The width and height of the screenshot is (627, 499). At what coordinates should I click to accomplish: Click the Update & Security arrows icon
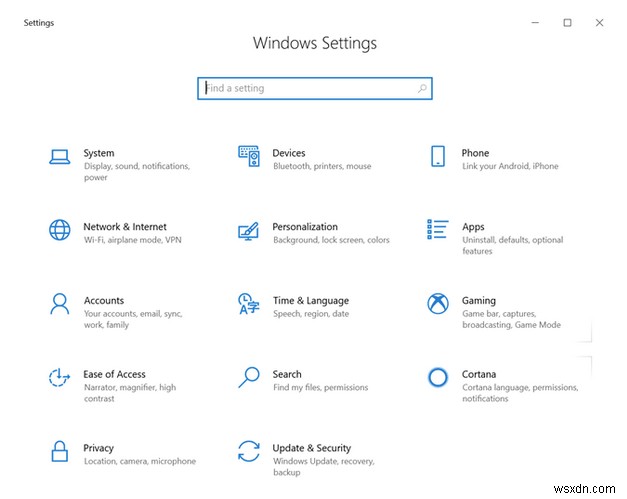[x=249, y=451]
